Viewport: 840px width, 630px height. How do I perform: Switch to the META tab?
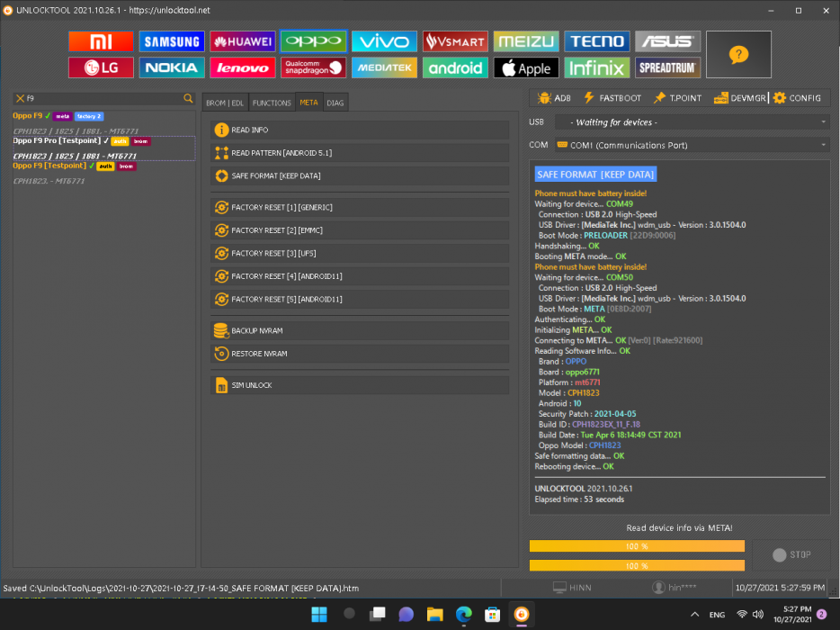pyautogui.click(x=308, y=103)
